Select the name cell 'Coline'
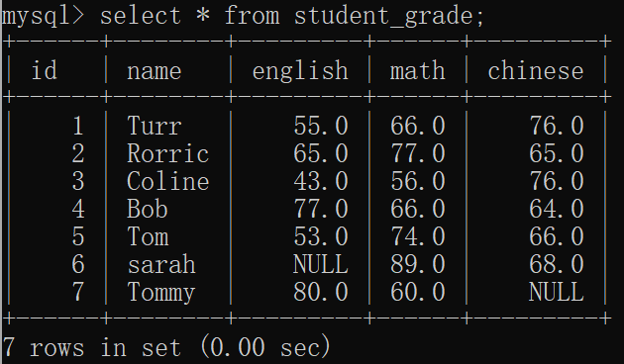This screenshot has width=624, height=364. 168,181
